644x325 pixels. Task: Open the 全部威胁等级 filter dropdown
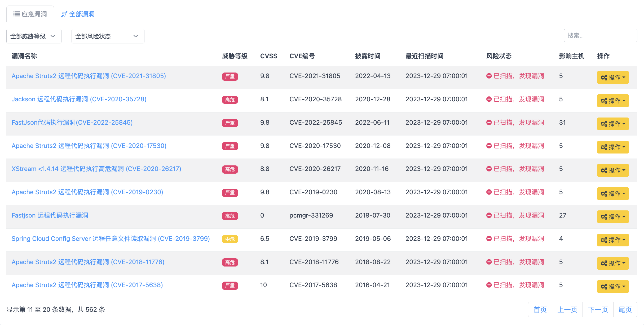pyautogui.click(x=34, y=36)
